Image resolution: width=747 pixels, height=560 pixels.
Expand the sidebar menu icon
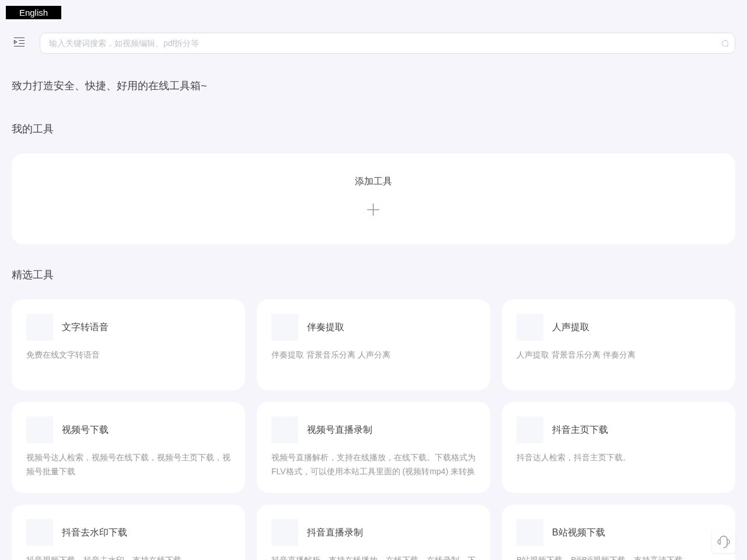tap(19, 42)
